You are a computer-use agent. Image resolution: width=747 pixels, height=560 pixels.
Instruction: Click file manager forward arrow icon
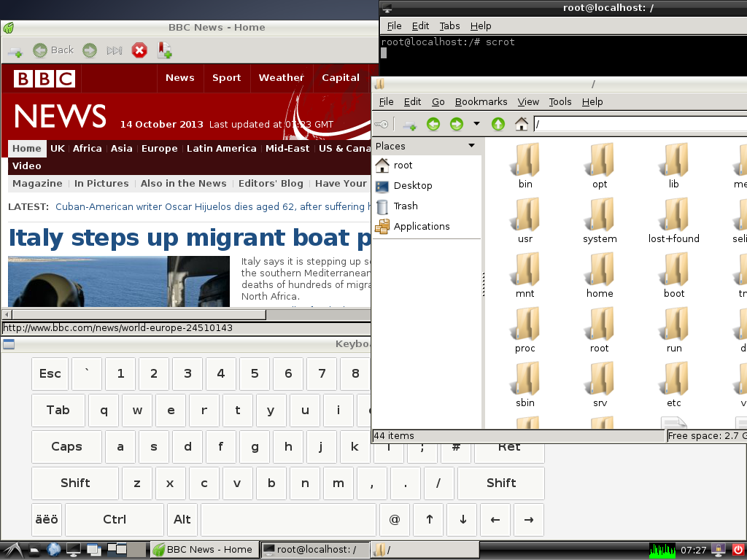[457, 124]
